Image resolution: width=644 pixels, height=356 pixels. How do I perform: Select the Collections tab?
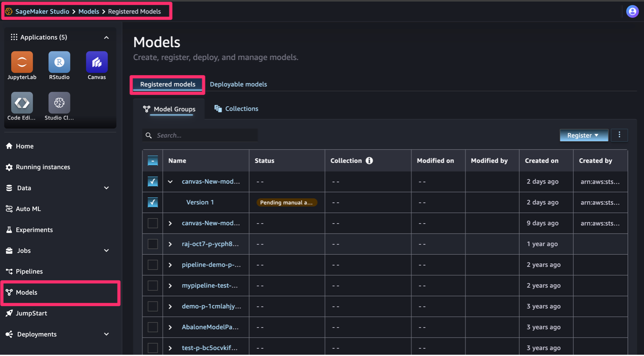(236, 108)
